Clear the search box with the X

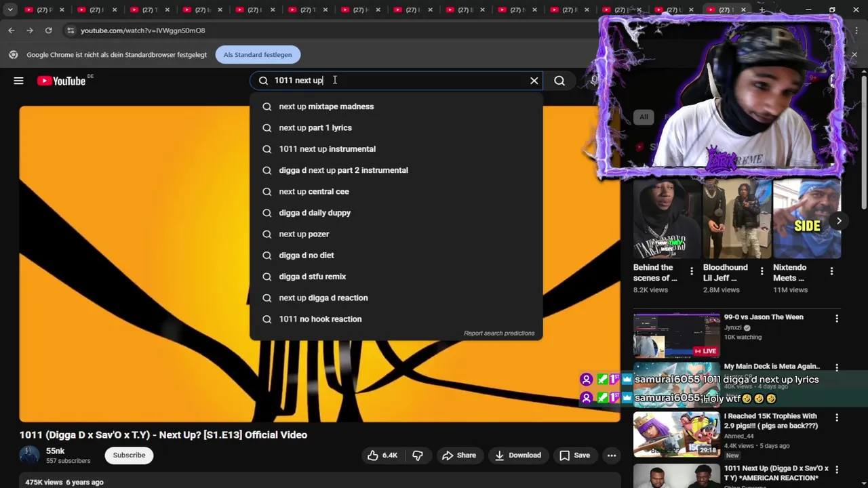534,81
